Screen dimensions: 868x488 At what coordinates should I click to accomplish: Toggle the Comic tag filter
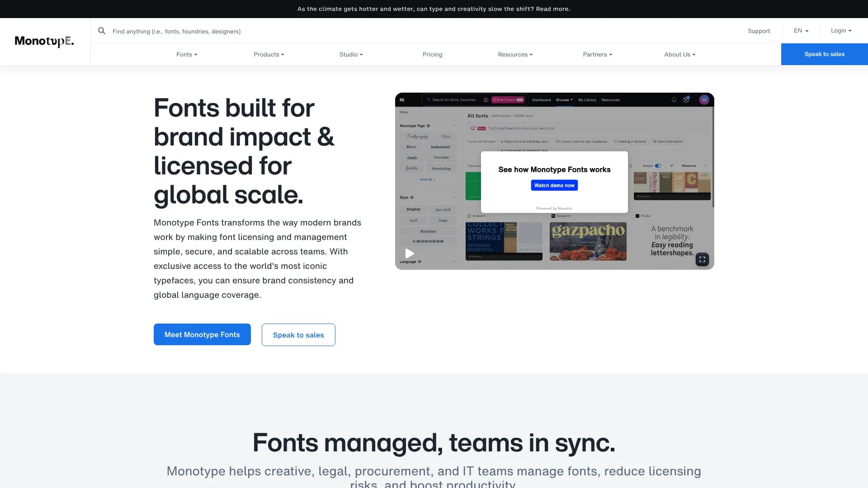coord(412,158)
